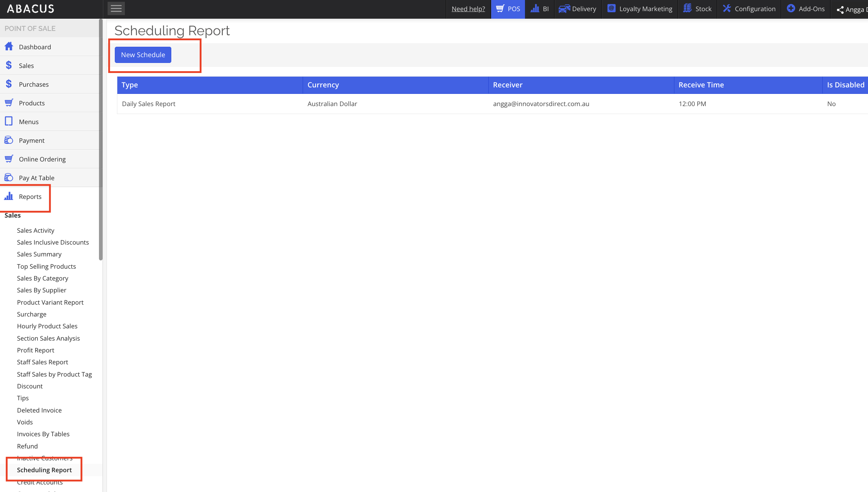Click the Configuration tools icon

point(727,9)
